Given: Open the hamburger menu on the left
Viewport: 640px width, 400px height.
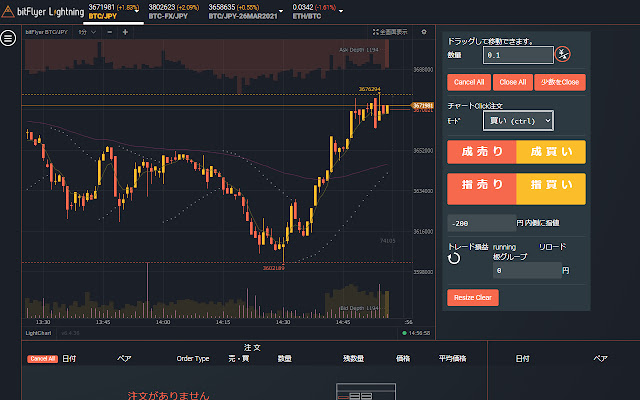Looking at the screenshot, I should tap(8, 38).
